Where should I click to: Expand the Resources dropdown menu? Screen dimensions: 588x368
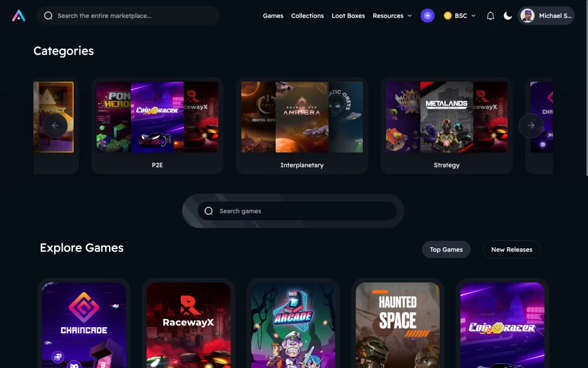(392, 16)
